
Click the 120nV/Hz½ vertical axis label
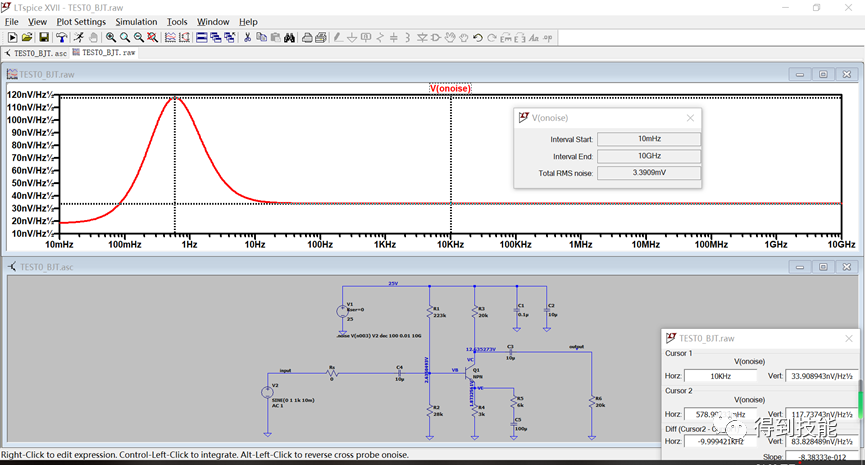[30, 95]
